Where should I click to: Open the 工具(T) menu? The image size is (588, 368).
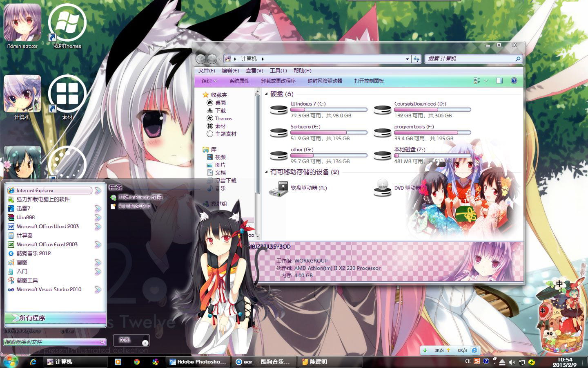(278, 70)
